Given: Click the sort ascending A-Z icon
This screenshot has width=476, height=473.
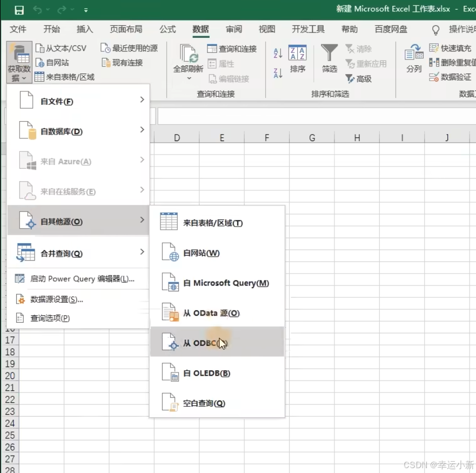Looking at the screenshot, I should (278, 53).
